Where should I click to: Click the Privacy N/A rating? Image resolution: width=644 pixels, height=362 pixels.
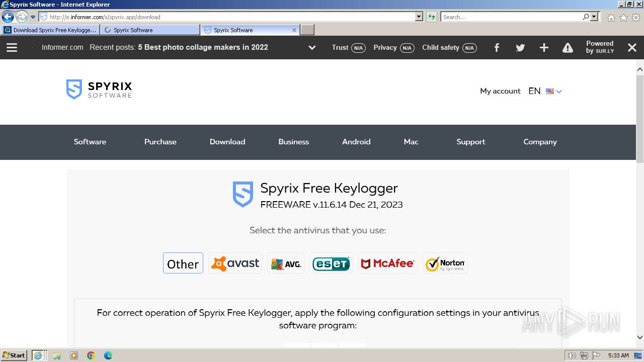394,48
